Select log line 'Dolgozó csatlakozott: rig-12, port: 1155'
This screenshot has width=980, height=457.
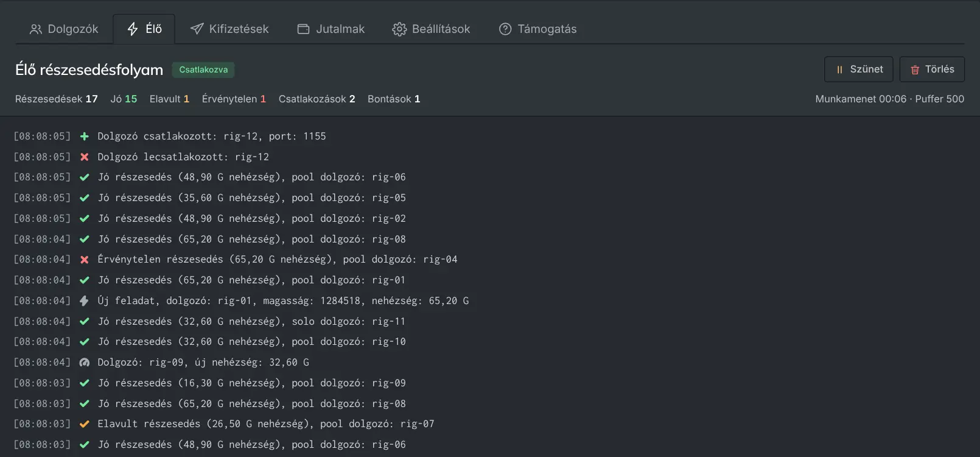pyautogui.click(x=212, y=136)
